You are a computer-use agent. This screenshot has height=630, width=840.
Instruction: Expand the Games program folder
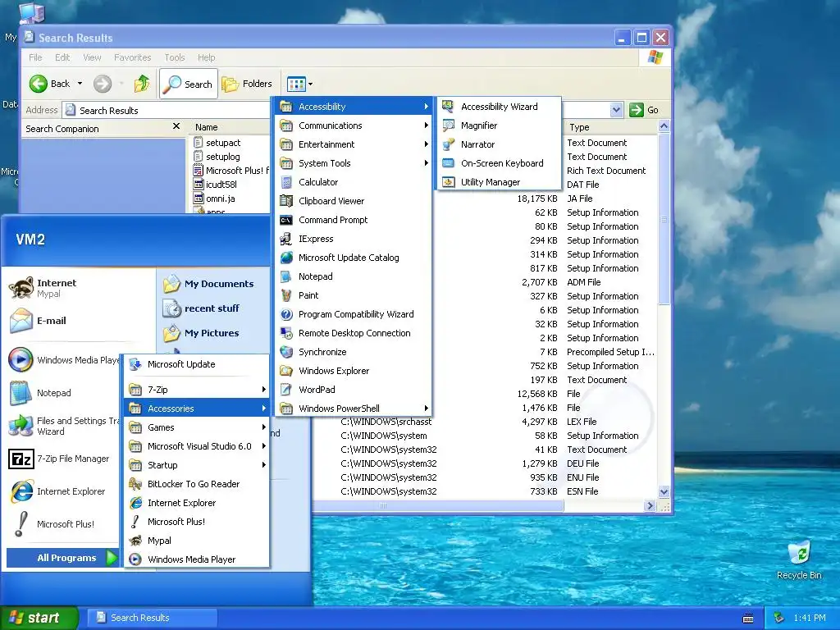(197, 427)
